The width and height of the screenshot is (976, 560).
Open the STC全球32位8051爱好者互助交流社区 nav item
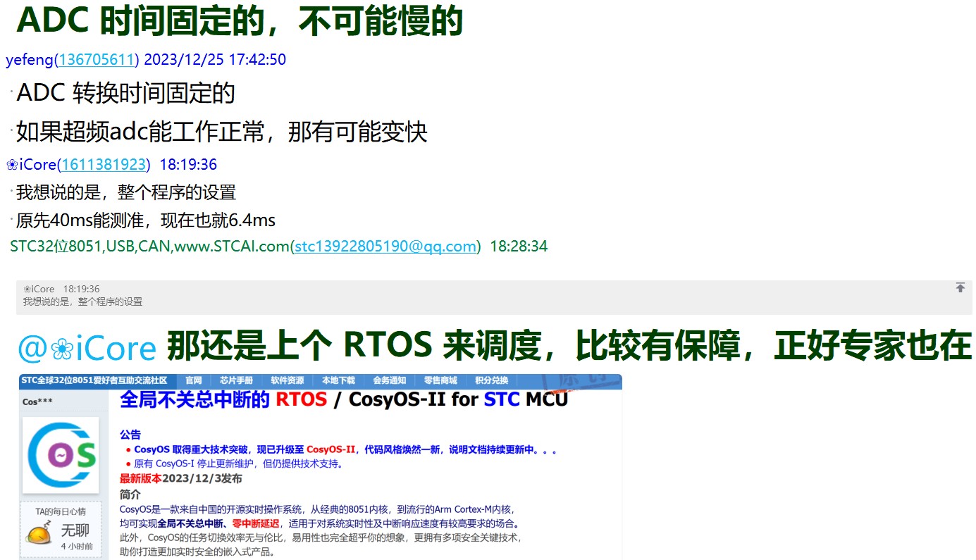94,380
